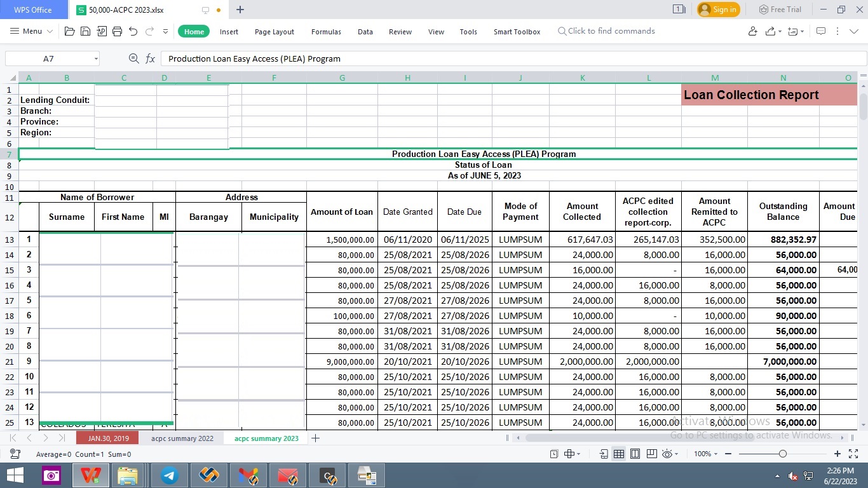868x488 pixels.
Task: Toggle Eye Protection mode icon
Action: (667, 454)
